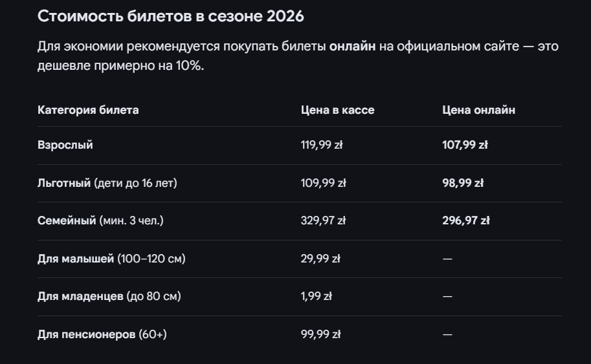
Task: Select the "Семейный" ticket category cell
Action: click(x=100, y=220)
